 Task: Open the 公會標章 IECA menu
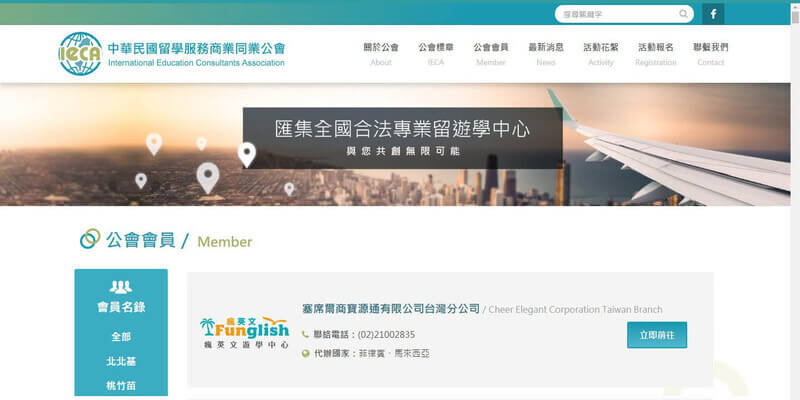[x=436, y=54]
